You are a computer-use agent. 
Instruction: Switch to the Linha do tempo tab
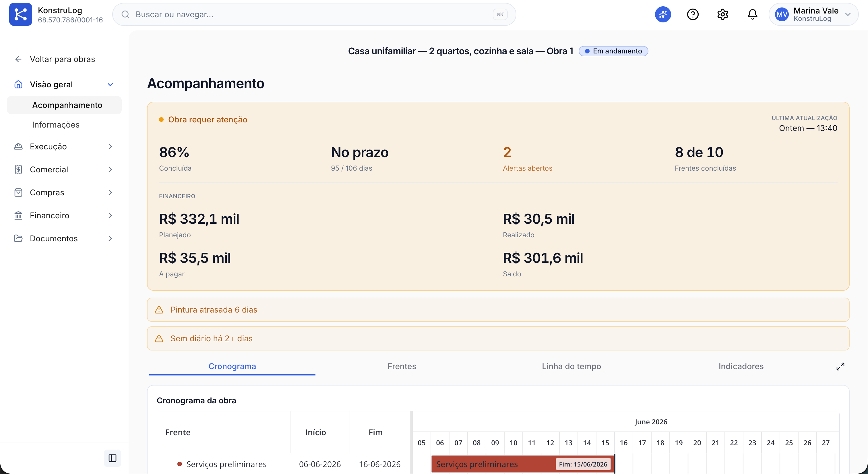571,367
